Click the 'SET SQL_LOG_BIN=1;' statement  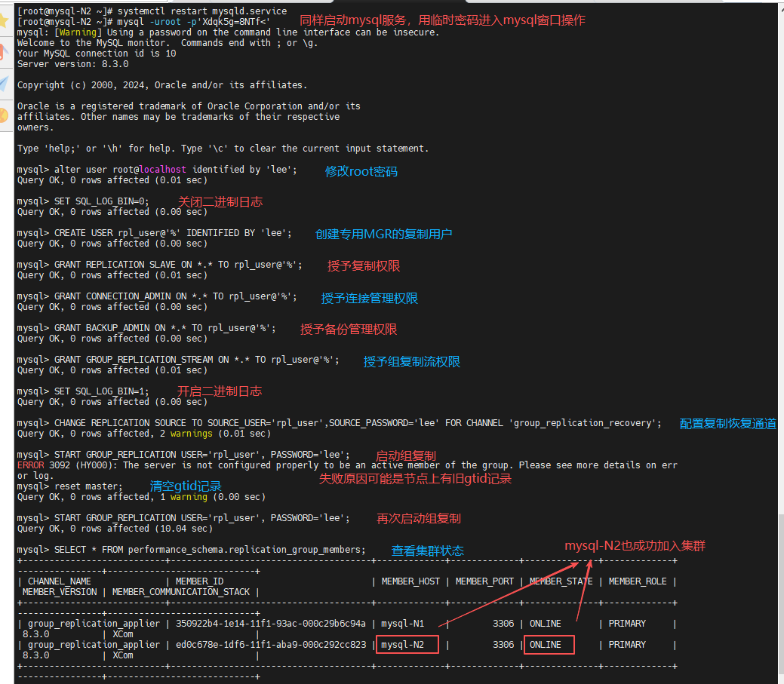point(102,391)
